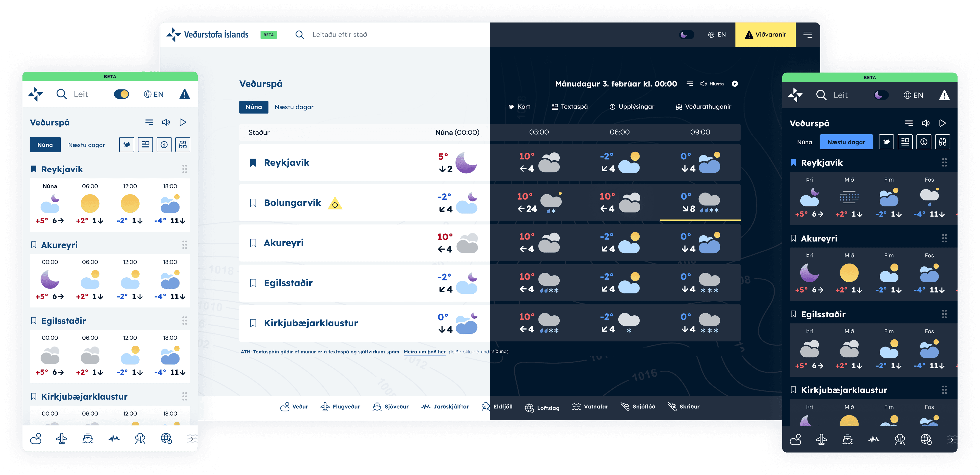Screen dimensions: 980x475
Task: Follow the 'Meira um það hér' link
Action: 425,352
